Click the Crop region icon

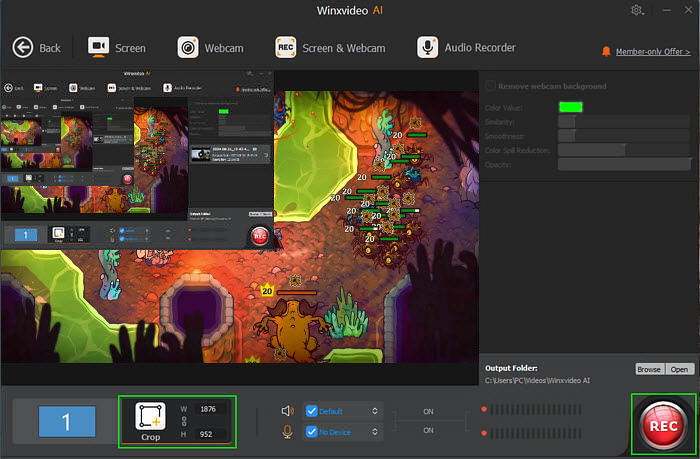point(150,417)
